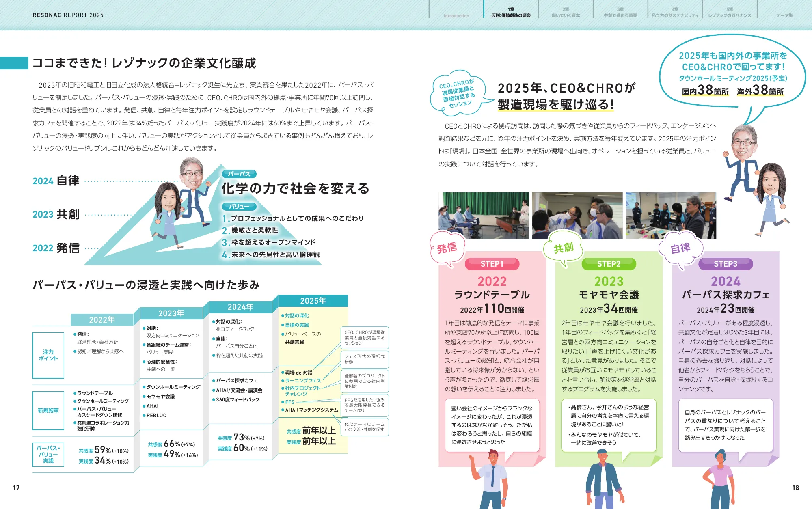Click the 注力ポイント row label box
This screenshot has height=509, width=812.
pos(48,355)
